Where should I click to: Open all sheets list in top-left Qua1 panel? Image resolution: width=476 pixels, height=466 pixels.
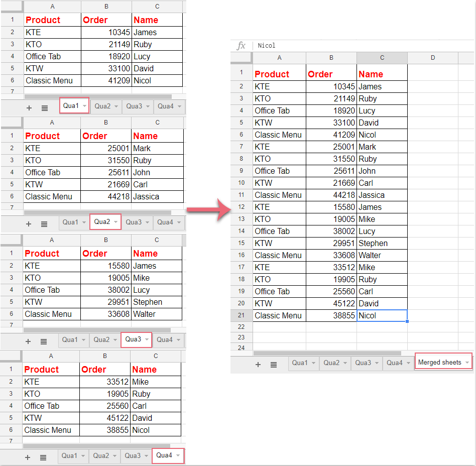[44, 107]
